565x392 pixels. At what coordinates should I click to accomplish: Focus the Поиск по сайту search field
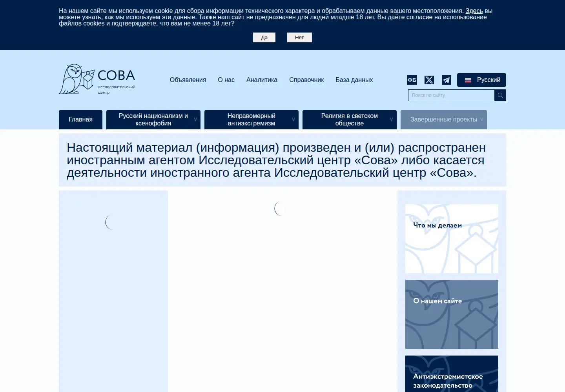(451, 95)
